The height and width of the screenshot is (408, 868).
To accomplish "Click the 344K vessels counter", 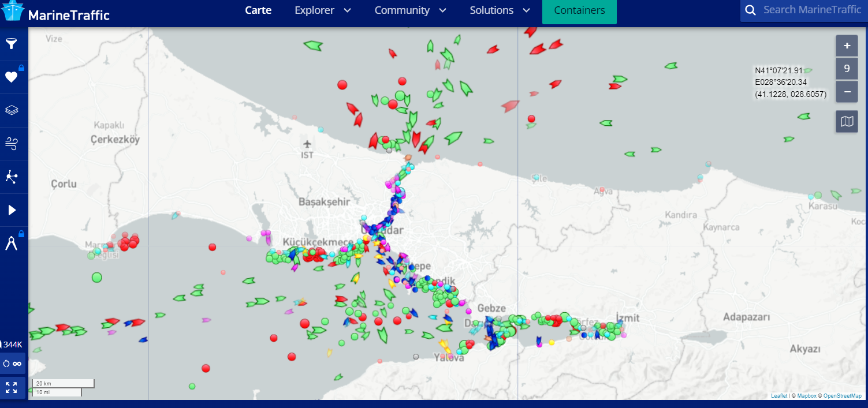I will (12, 345).
